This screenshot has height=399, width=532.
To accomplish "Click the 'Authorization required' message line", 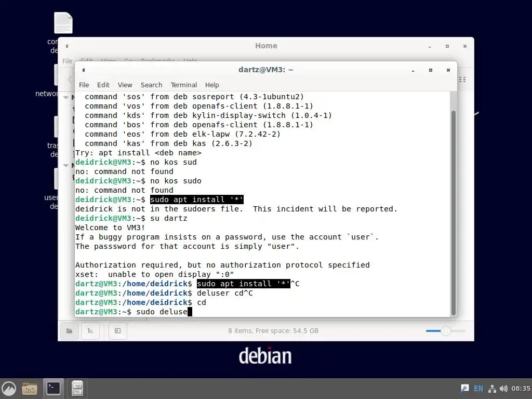I will (x=222, y=265).
